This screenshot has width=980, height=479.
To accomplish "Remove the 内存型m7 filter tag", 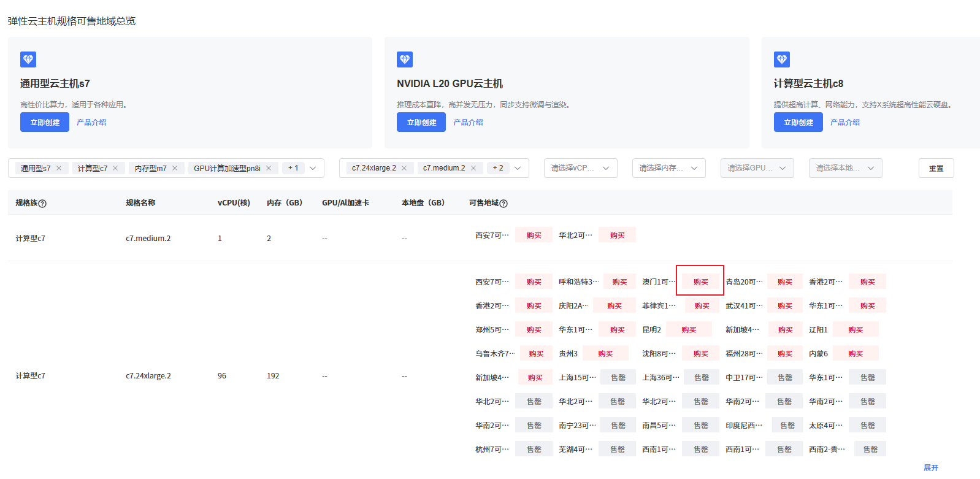I will [175, 168].
